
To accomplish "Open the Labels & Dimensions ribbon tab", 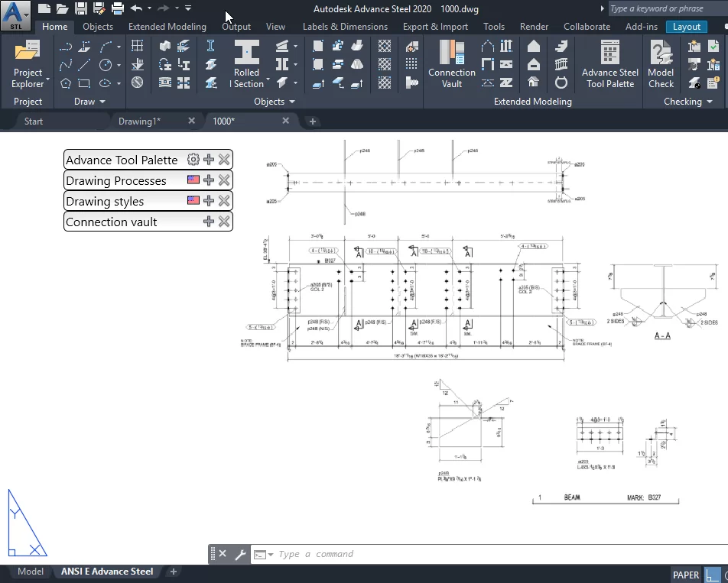I will 345,27.
